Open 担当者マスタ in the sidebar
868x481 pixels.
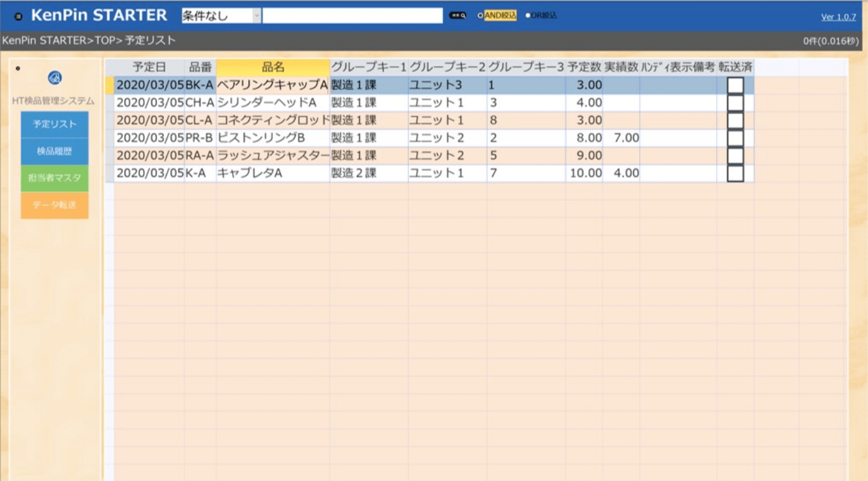click(54, 178)
